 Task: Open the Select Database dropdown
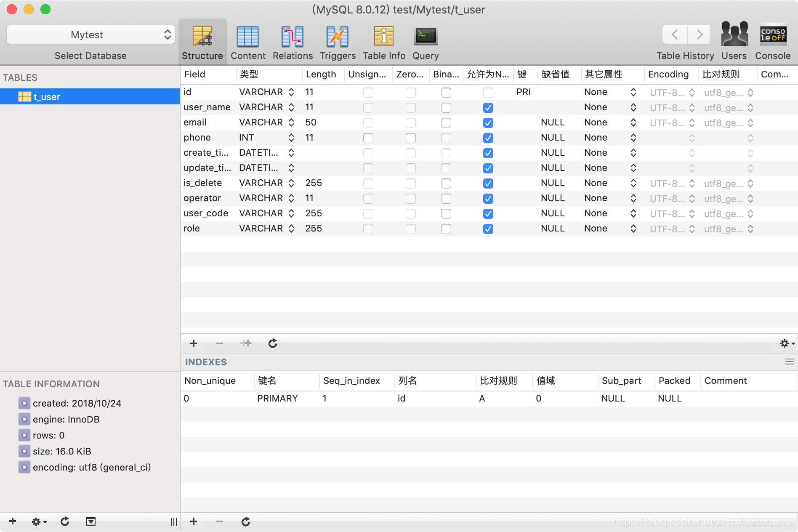tap(90, 35)
